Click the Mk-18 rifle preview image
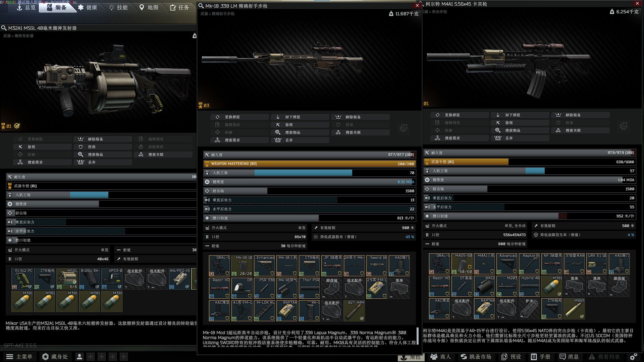The width and height of the screenshot is (644, 362). coord(282,60)
